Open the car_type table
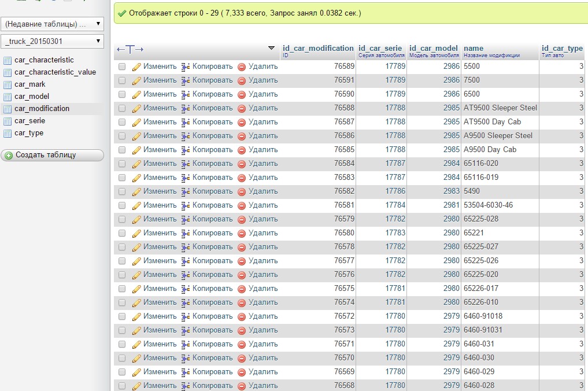The width and height of the screenshot is (588, 391). click(x=29, y=133)
